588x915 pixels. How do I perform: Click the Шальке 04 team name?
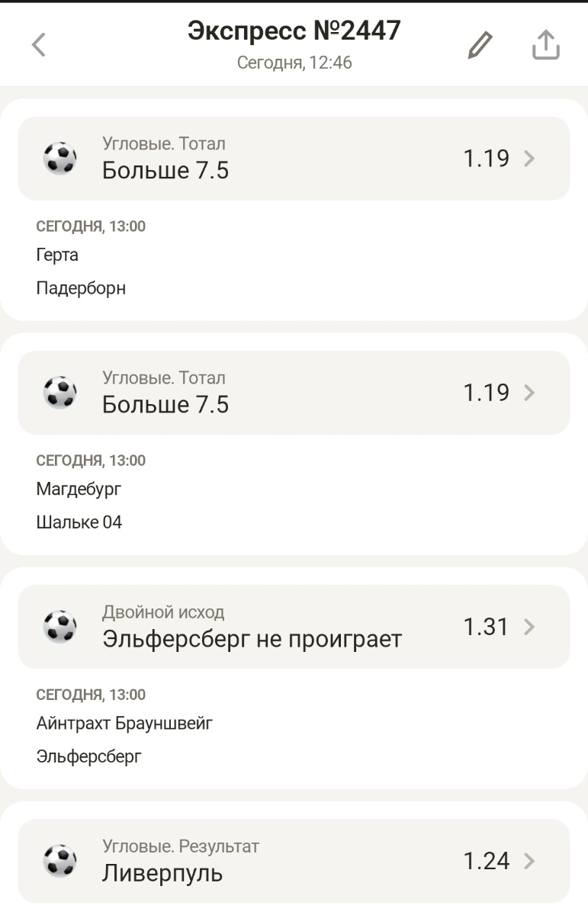(x=79, y=522)
